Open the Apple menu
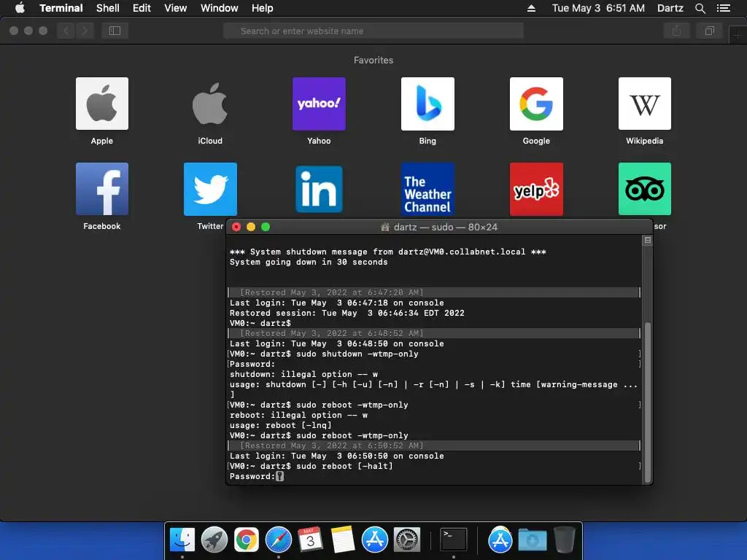747x560 pixels. [x=20, y=8]
